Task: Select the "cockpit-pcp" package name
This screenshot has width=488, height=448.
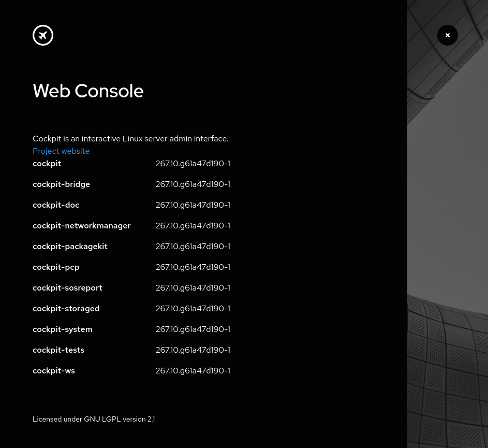Action: (x=56, y=267)
